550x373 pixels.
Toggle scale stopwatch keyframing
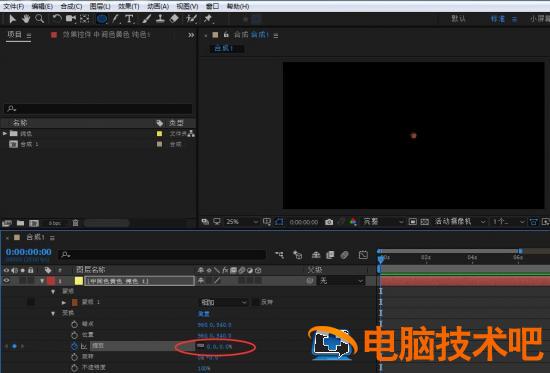(x=74, y=346)
